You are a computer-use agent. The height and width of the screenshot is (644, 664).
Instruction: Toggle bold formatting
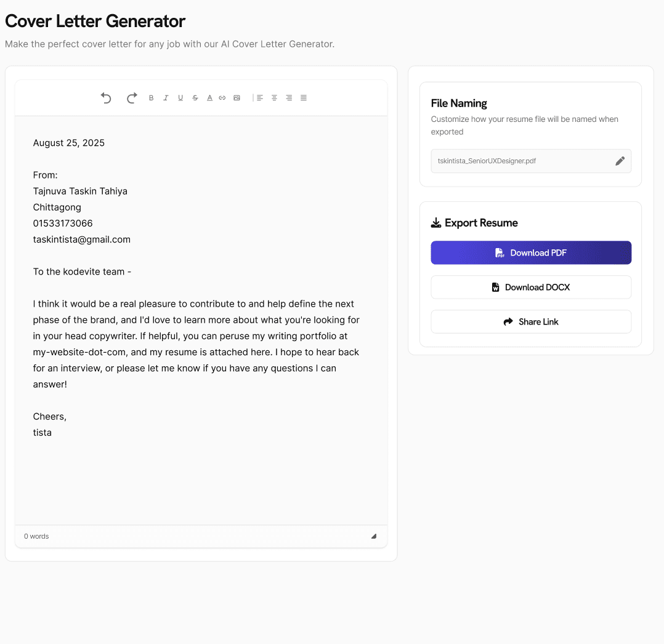coord(151,98)
